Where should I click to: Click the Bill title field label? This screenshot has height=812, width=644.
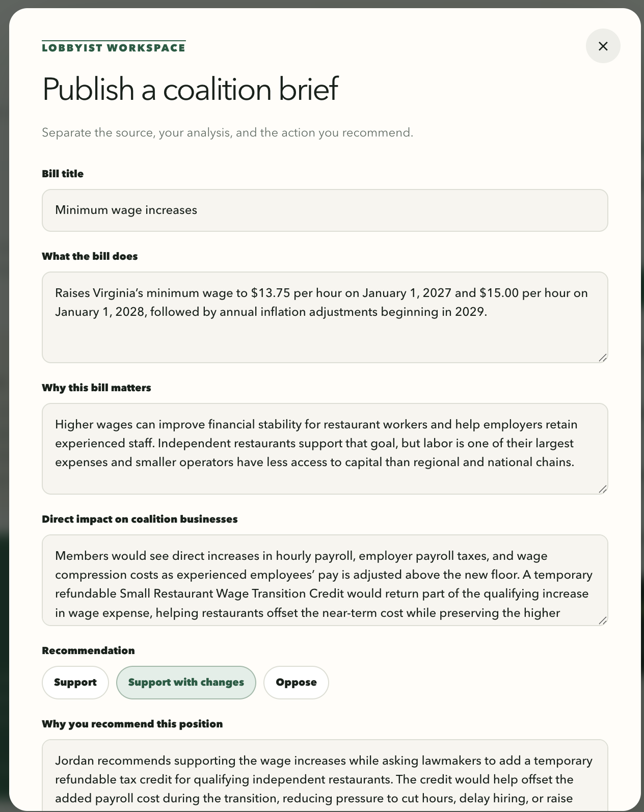click(x=63, y=174)
